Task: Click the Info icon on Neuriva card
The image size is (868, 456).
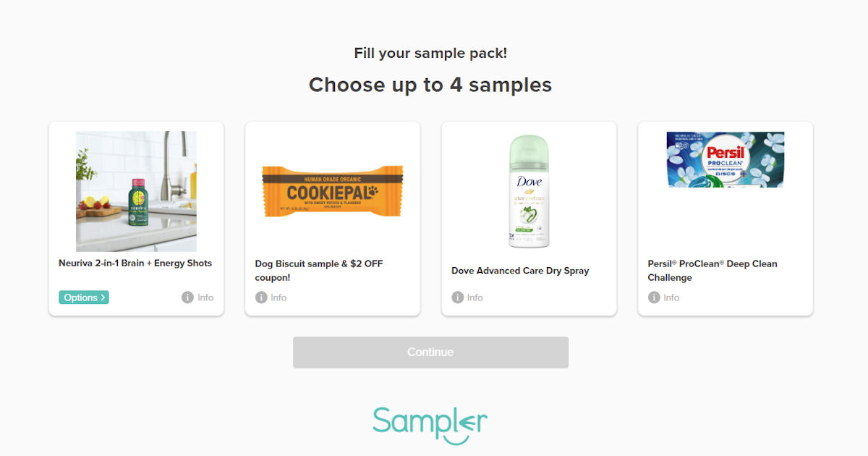Action: (x=187, y=297)
